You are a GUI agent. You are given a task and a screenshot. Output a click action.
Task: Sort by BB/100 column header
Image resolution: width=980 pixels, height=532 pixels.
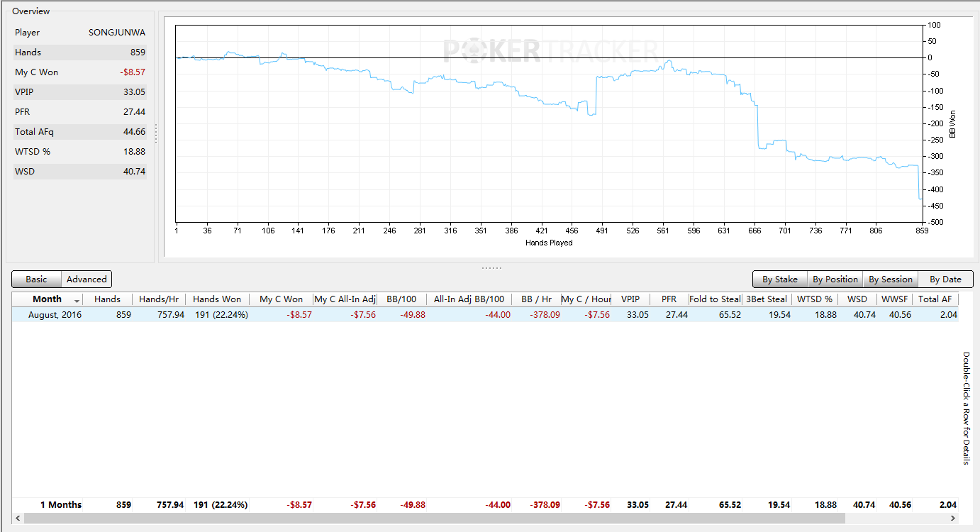tap(402, 299)
